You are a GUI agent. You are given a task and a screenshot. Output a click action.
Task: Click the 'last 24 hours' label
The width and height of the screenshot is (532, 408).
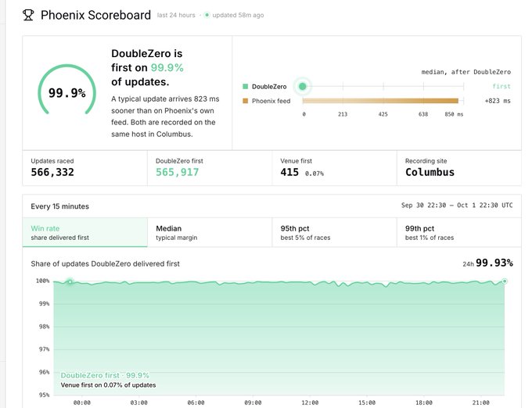(x=176, y=16)
